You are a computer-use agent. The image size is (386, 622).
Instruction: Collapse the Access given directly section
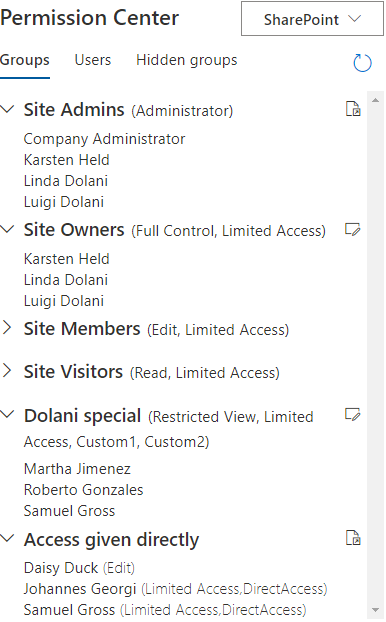pyautogui.click(x=7, y=538)
